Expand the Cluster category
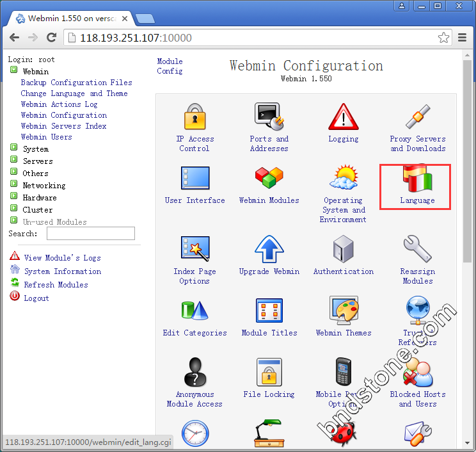Viewport: 476px width, 452px height. click(x=13, y=208)
